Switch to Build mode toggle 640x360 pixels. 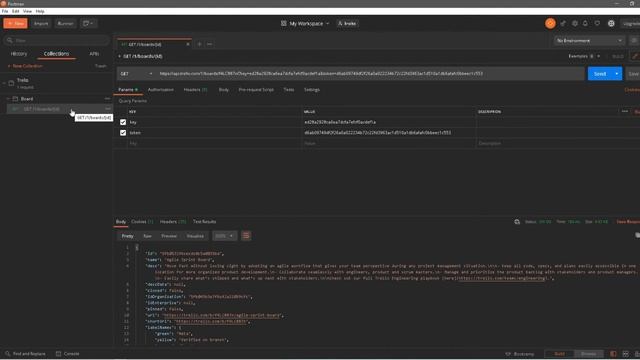559,354
